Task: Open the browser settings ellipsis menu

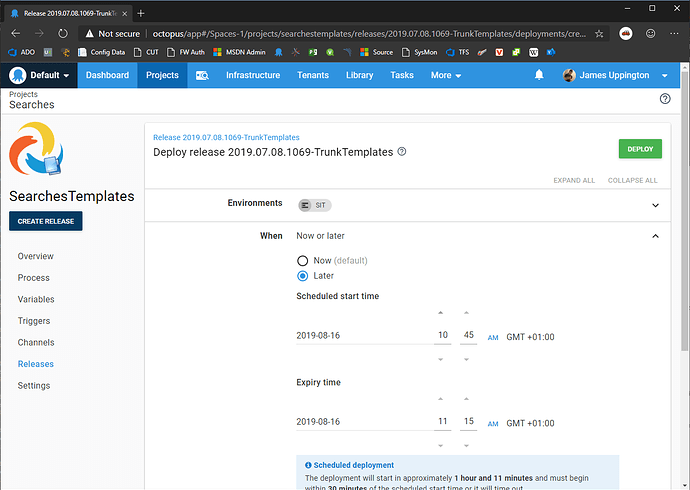Action: [x=674, y=33]
